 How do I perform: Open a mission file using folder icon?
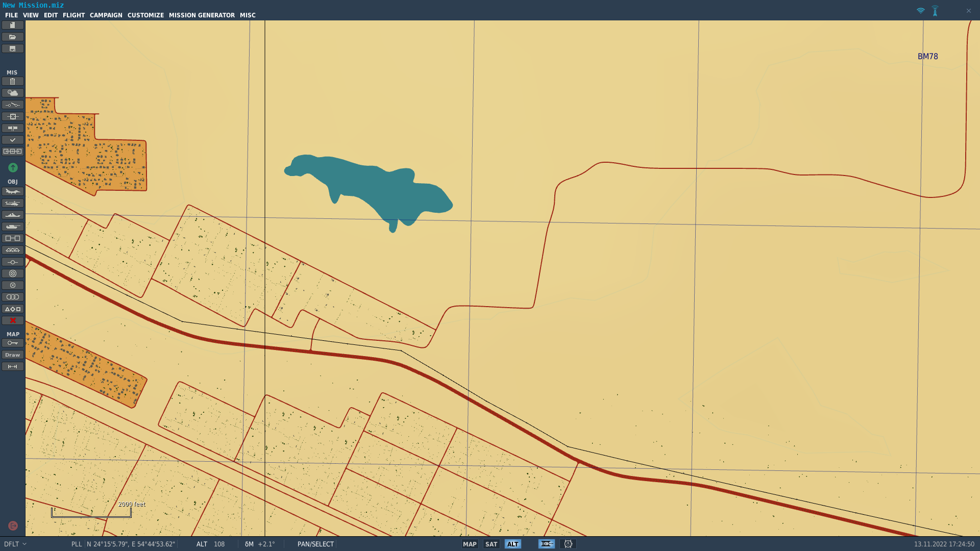(x=12, y=37)
